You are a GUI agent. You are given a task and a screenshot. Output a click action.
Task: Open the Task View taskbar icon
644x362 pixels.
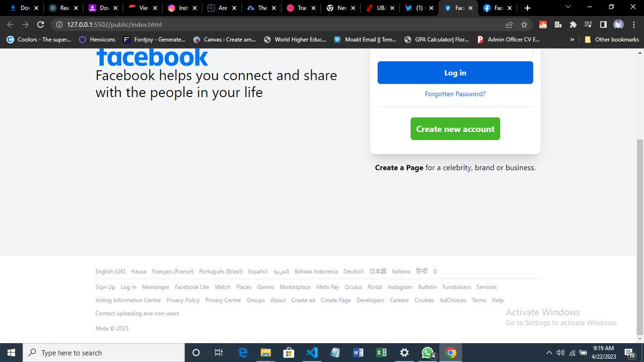218,352
